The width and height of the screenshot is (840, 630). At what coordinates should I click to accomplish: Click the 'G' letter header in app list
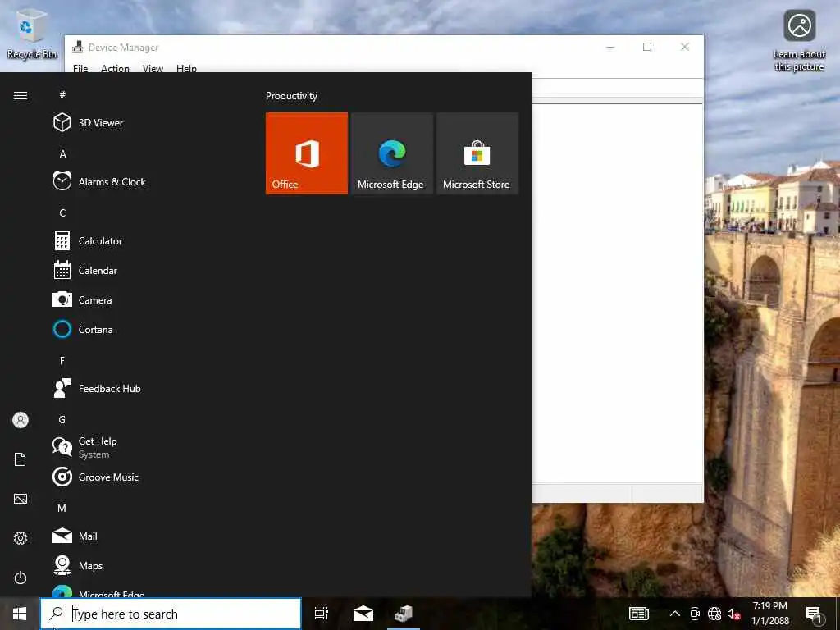[62, 419]
